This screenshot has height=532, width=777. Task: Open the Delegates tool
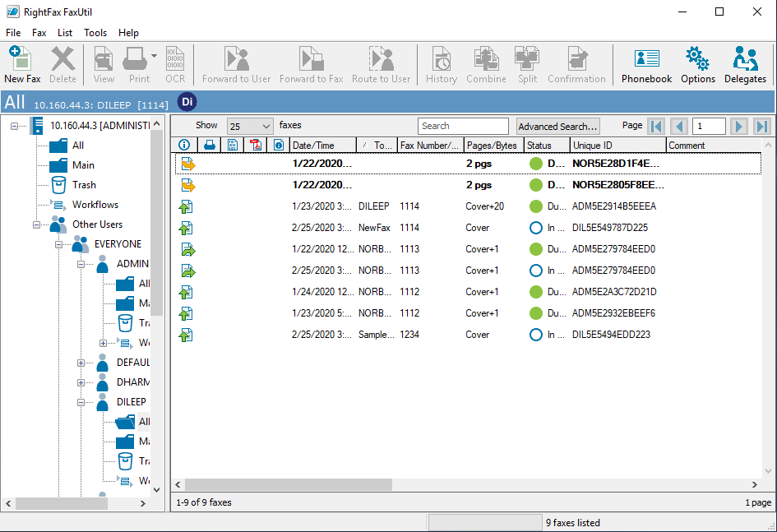point(745,64)
